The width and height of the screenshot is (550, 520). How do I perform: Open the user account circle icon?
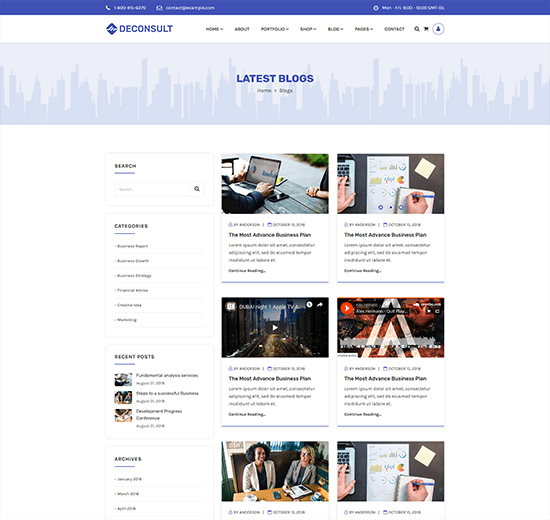point(438,29)
